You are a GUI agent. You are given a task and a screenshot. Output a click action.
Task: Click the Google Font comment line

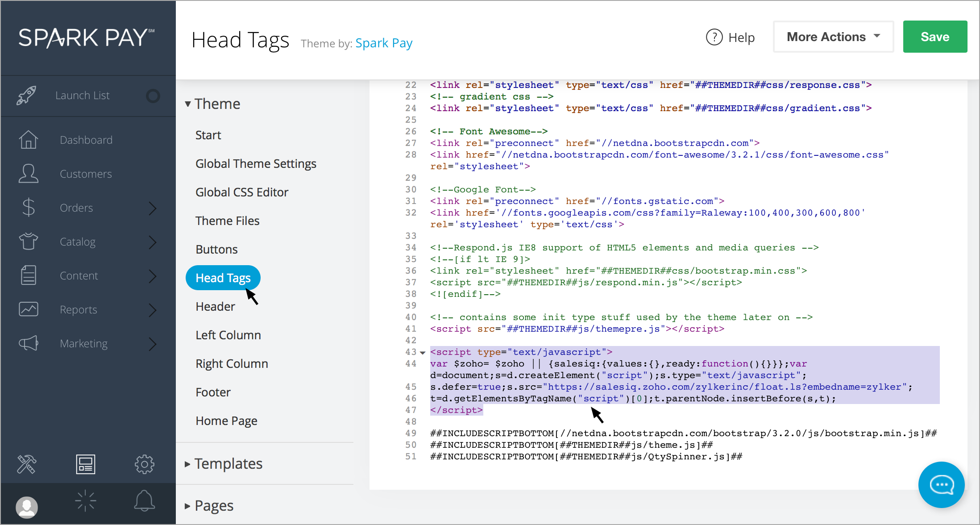(483, 190)
